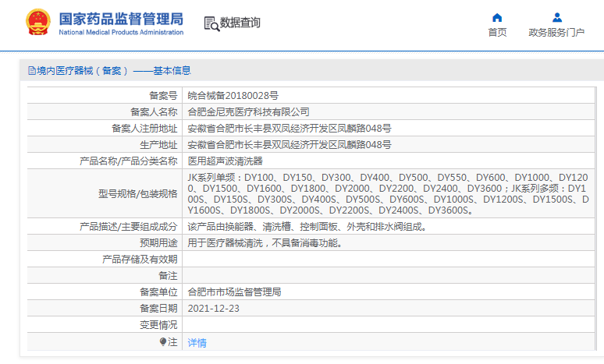Click the 变更情况 row label

[x=158, y=325]
